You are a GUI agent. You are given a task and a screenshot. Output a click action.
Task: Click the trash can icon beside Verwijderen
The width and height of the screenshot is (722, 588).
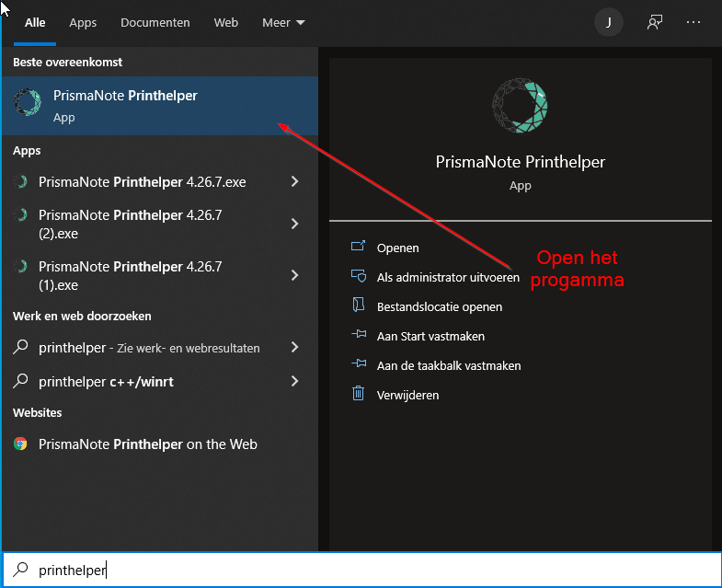[x=358, y=393]
